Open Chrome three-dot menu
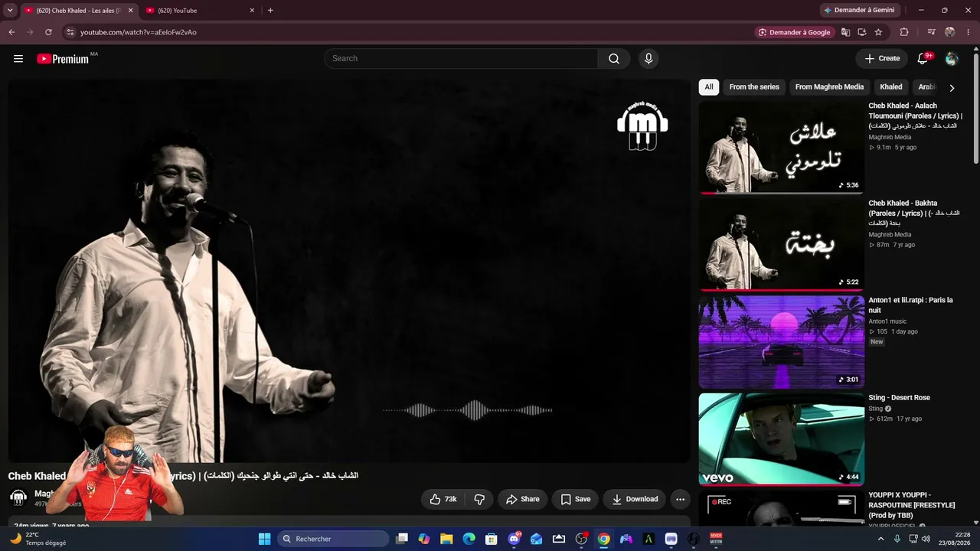Viewport: 980px width, 551px height. coord(969,32)
